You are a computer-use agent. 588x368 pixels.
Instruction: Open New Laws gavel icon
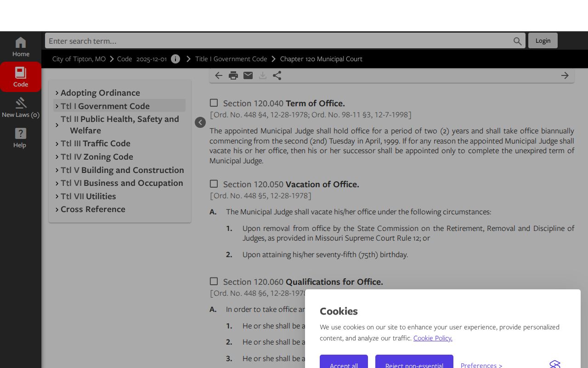(21, 107)
